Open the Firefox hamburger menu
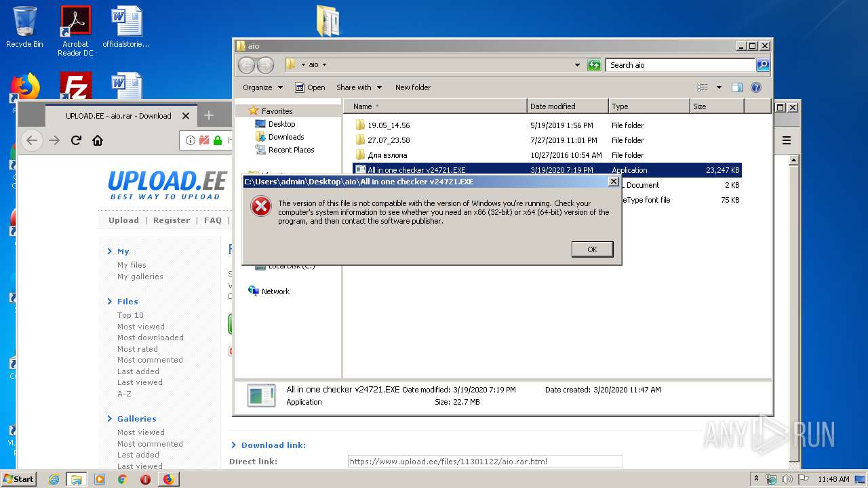 787,140
